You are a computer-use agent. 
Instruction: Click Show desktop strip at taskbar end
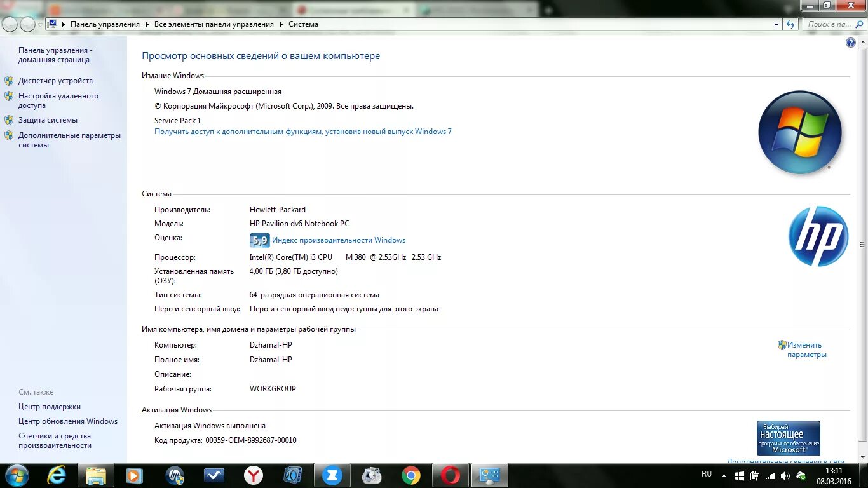click(x=863, y=475)
